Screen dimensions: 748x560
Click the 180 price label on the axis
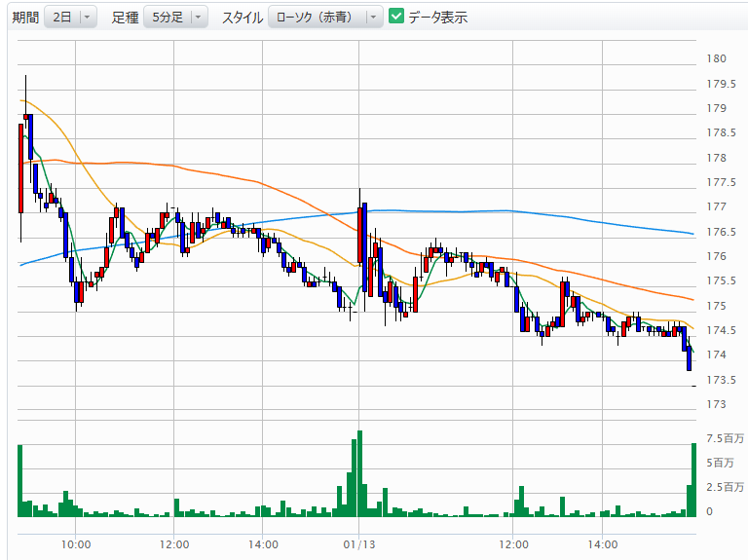click(x=716, y=58)
